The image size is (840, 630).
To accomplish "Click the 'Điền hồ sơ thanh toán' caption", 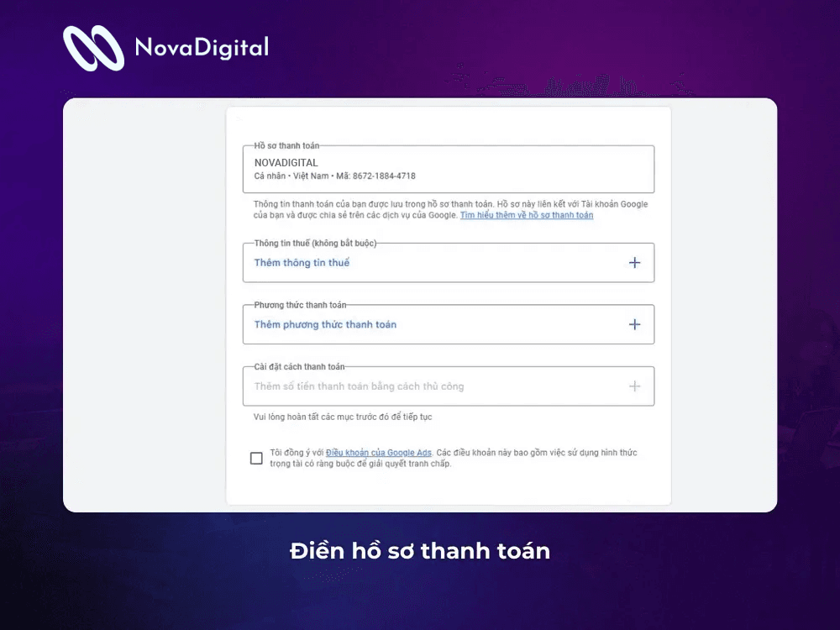I will 420,551.
